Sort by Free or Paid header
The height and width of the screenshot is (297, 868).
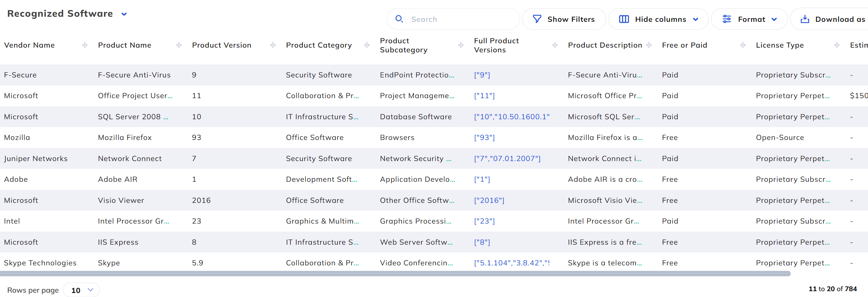pos(684,45)
